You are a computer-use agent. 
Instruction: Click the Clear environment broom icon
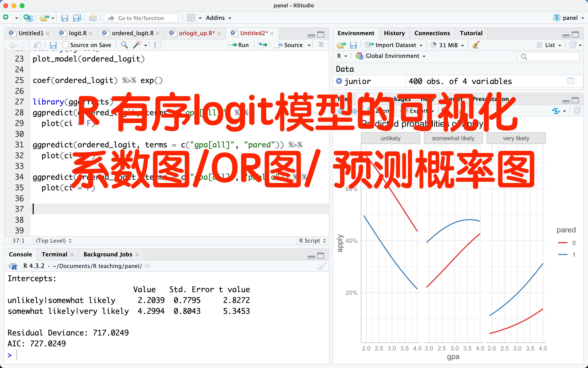point(476,45)
